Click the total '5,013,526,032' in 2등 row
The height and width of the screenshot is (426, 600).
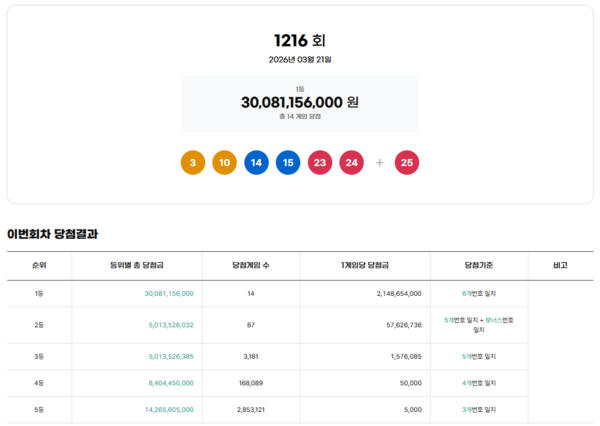tap(171, 325)
